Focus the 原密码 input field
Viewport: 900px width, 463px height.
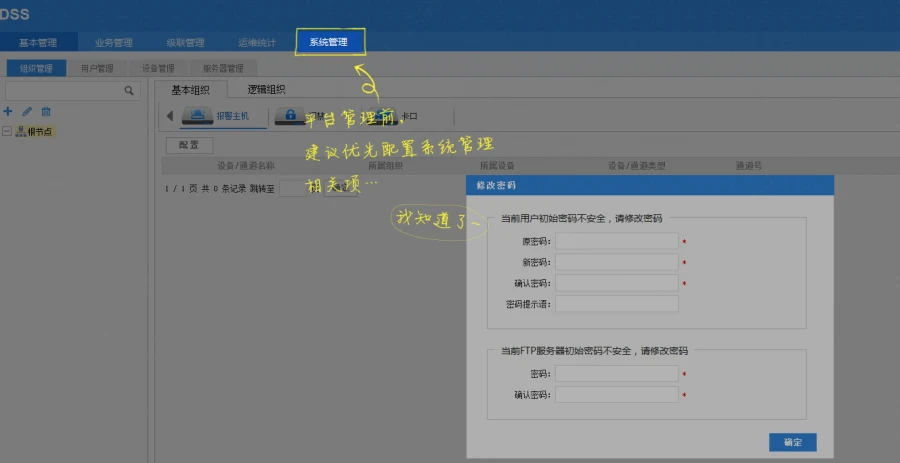tap(616, 242)
